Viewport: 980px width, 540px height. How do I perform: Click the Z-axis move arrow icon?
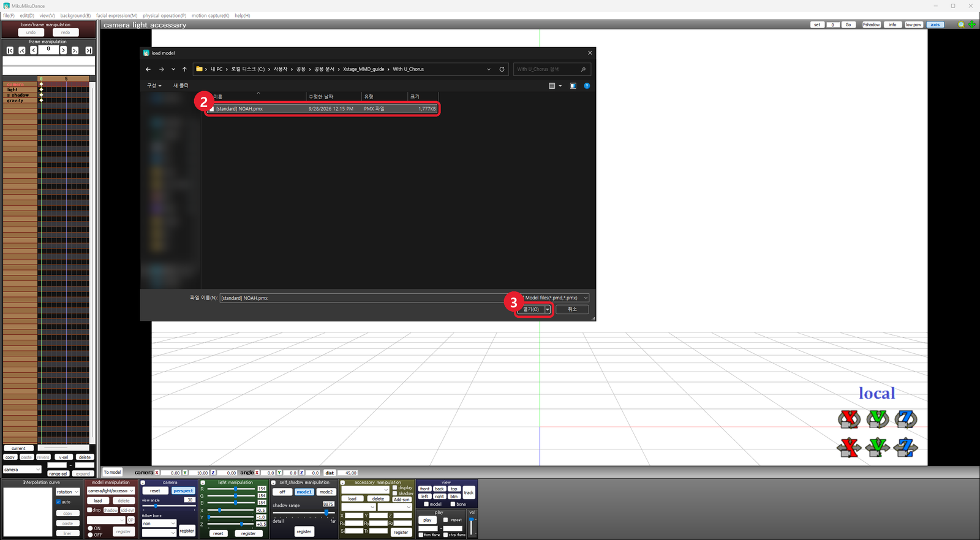pos(906,448)
